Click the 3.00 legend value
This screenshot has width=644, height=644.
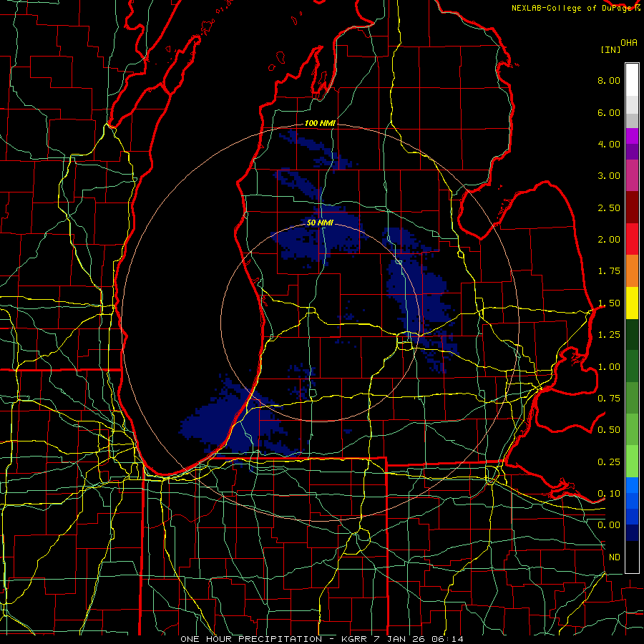click(x=609, y=176)
